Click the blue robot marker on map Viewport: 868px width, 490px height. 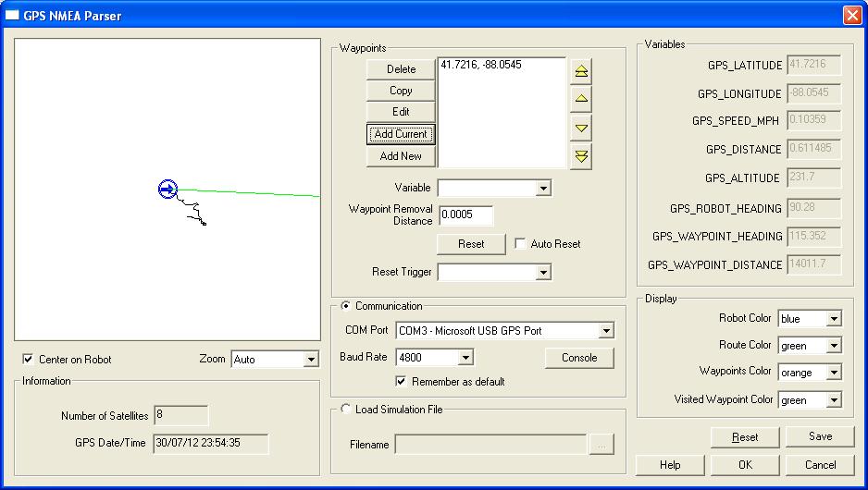pyautogui.click(x=167, y=190)
